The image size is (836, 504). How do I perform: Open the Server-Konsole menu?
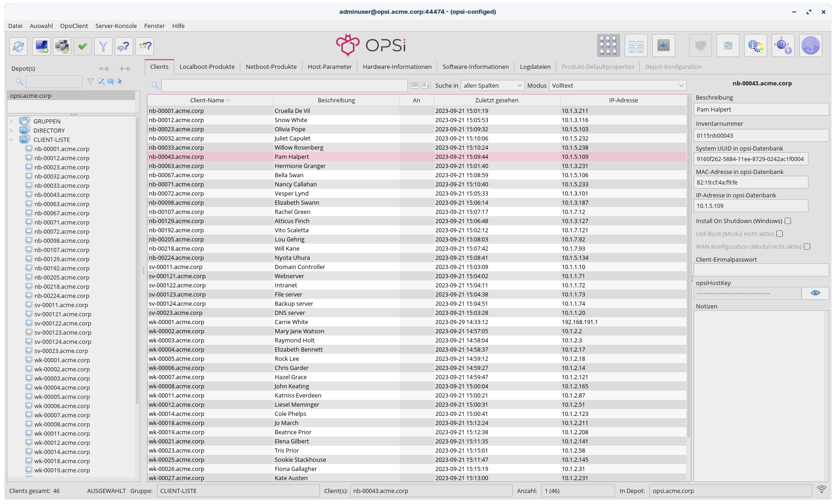pos(116,26)
